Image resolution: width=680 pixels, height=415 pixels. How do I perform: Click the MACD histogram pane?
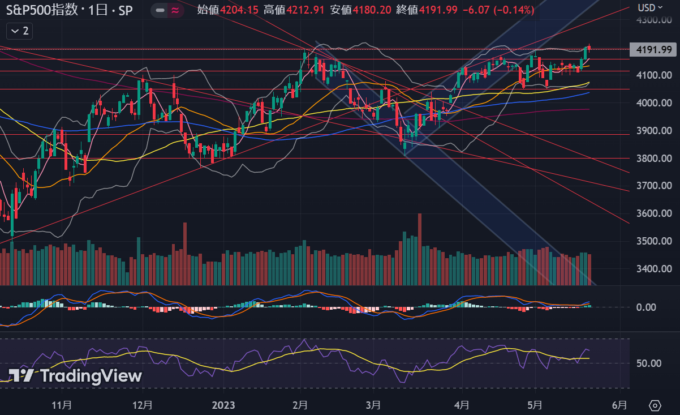coord(300,307)
